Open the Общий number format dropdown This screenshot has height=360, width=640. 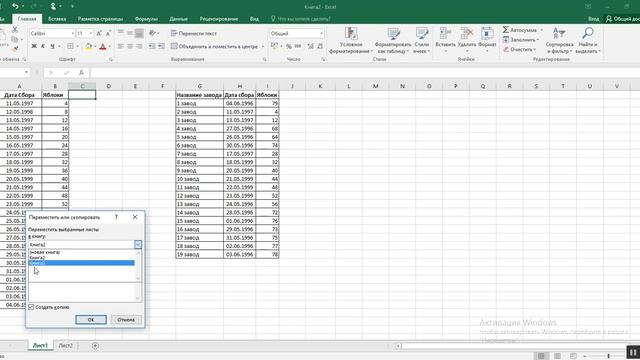(x=322, y=33)
